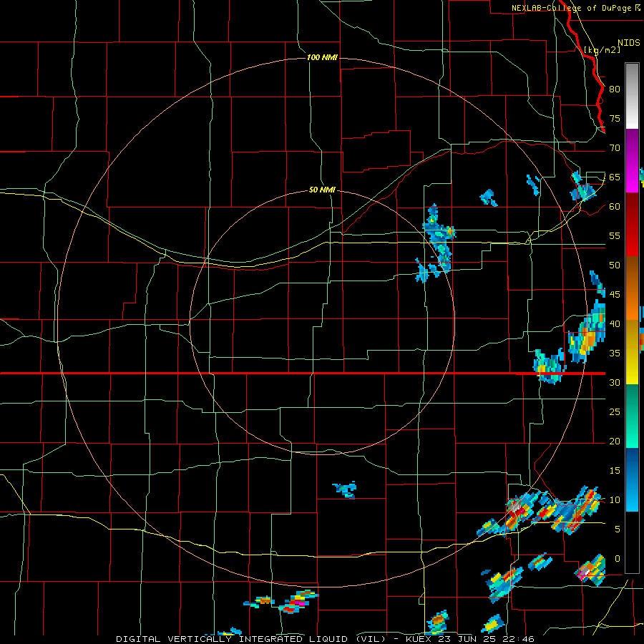Click the storm cell just inside the 50 NMI ring northeast
Image resolution: width=644 pixels, height=644 pixels.
pos(436,245)
